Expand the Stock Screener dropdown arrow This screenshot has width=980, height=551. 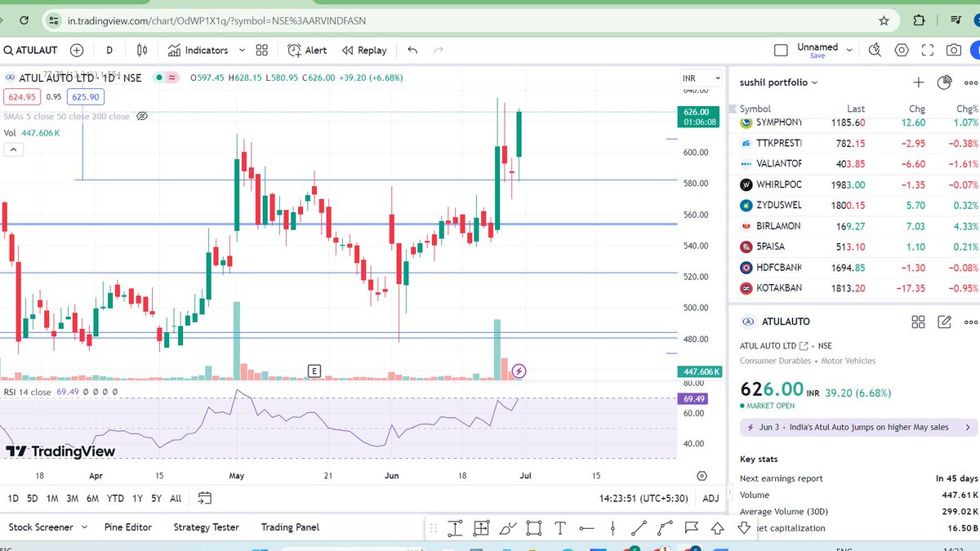(x=86, y=527)
